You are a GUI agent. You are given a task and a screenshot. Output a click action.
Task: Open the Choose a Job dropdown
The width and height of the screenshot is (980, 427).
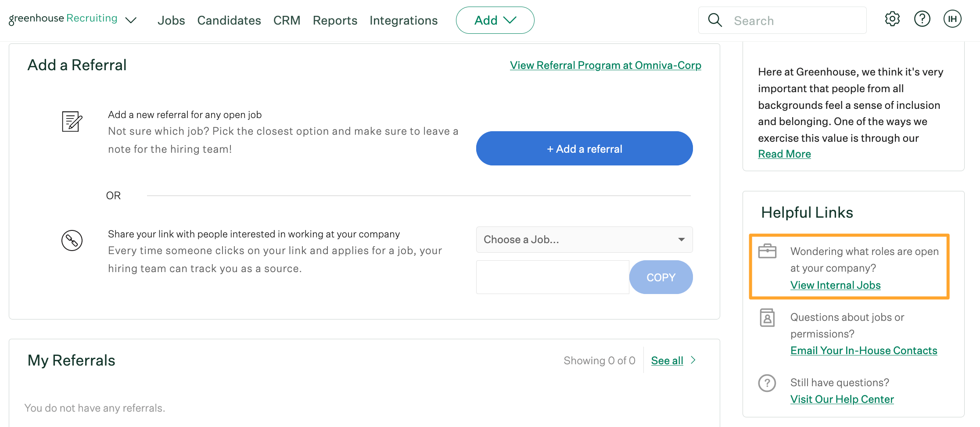(584, 240)
